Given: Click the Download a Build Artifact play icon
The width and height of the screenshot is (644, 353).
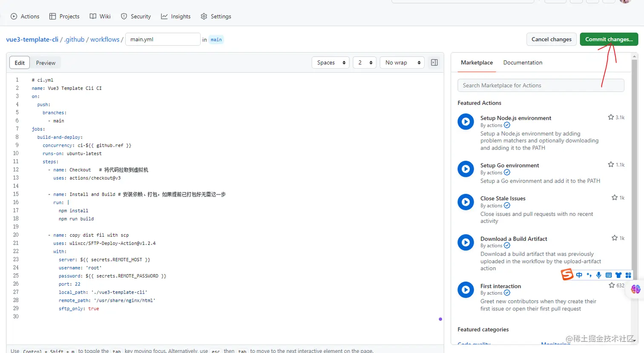Looking at the screenshot, I should (466, 243).
